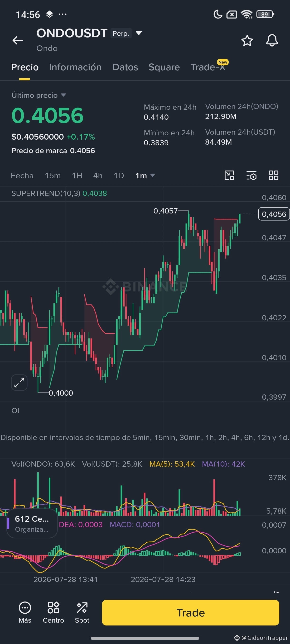Open the chart grid layout icon

274,175
